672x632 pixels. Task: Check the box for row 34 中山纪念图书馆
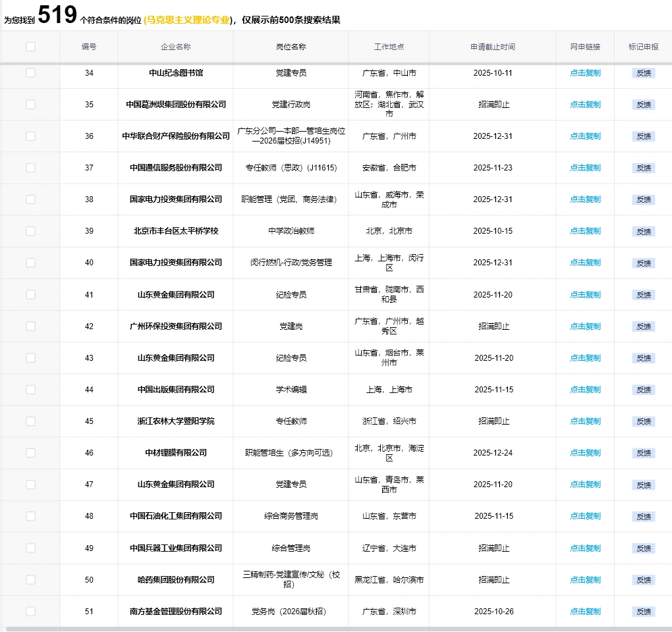(30, 73)
